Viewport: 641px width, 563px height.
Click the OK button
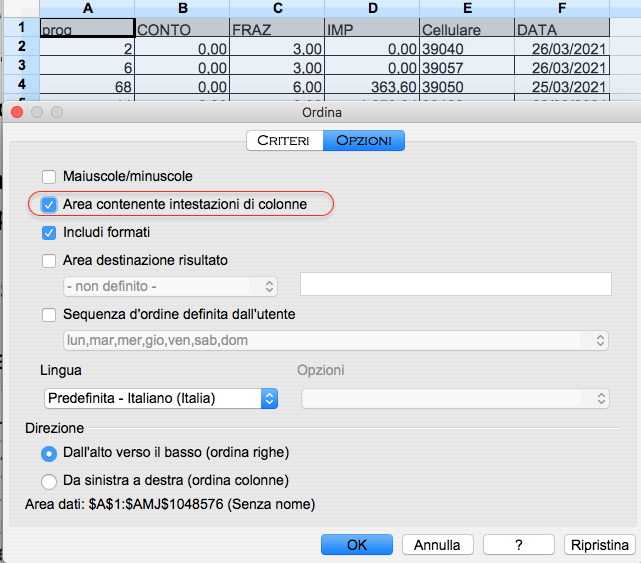357,545
